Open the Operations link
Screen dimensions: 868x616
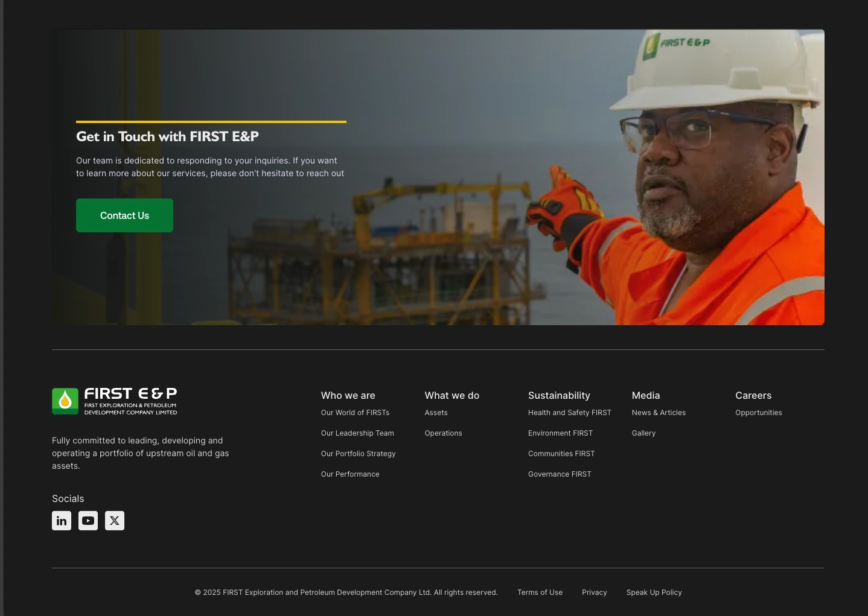pyautogui.click(x=444, y=433)
